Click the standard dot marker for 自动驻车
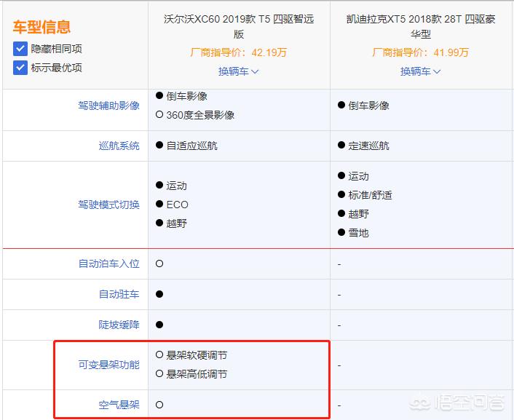Viewport: 514px width, 420px height. [159, 294]
